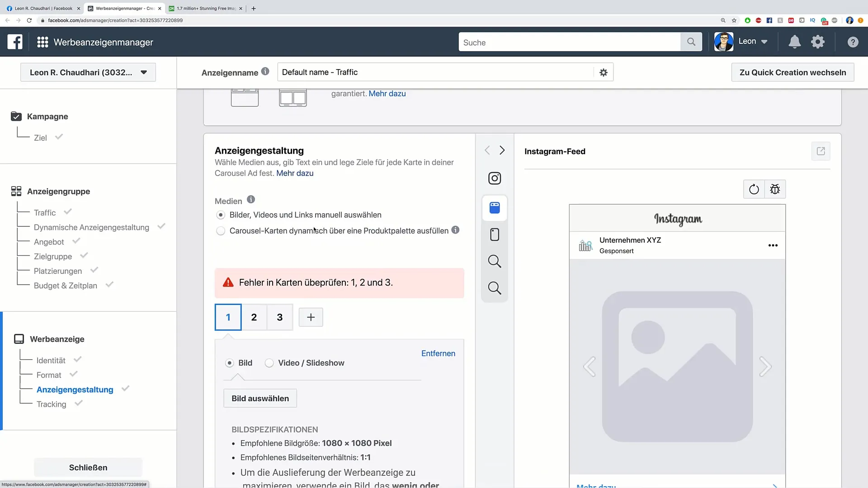The height and width of the screenshot is (488, 868).
Task: Click Zu Quick Creation wechseln button
Action: [793, 72]
